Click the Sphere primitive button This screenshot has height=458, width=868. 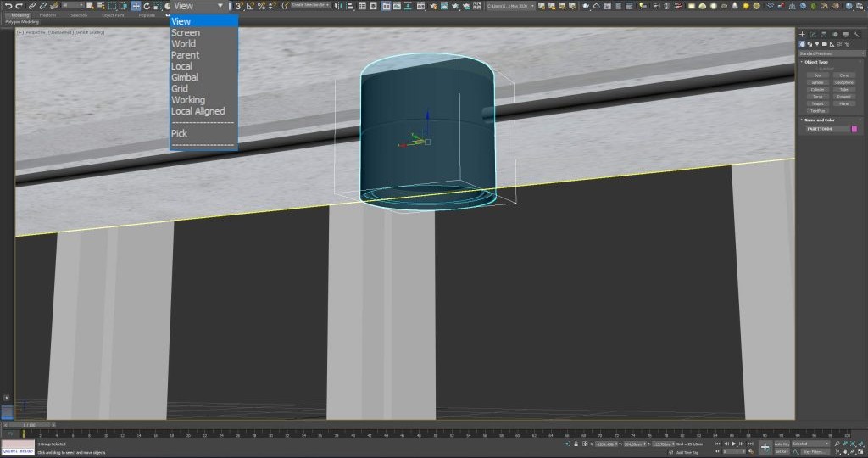coord(818,82)
